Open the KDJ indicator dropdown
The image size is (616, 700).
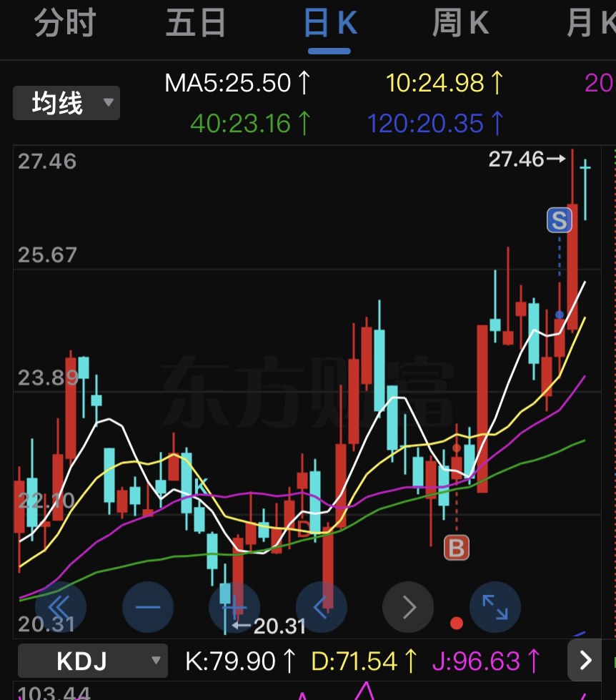(93, 661)
